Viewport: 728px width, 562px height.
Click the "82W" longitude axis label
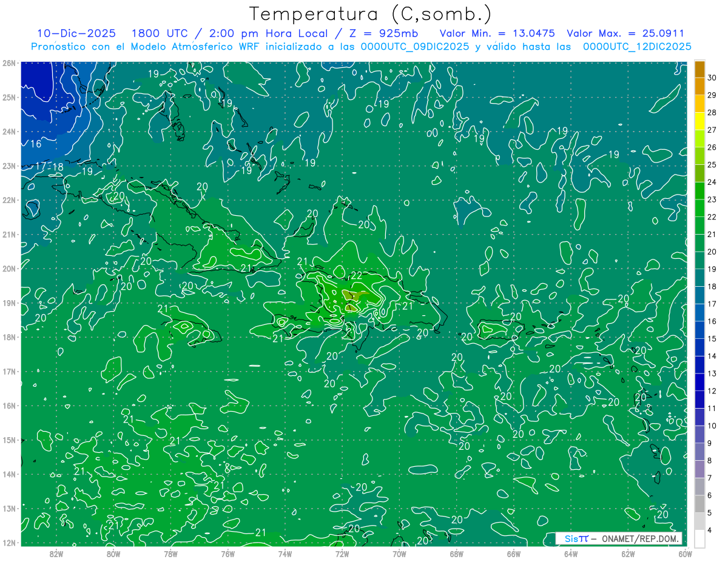point(56,554)
